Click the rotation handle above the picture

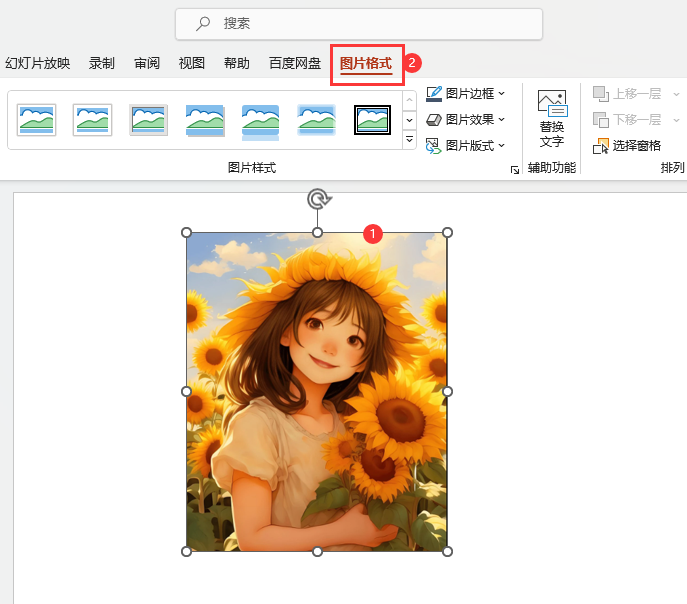point(318,198)
